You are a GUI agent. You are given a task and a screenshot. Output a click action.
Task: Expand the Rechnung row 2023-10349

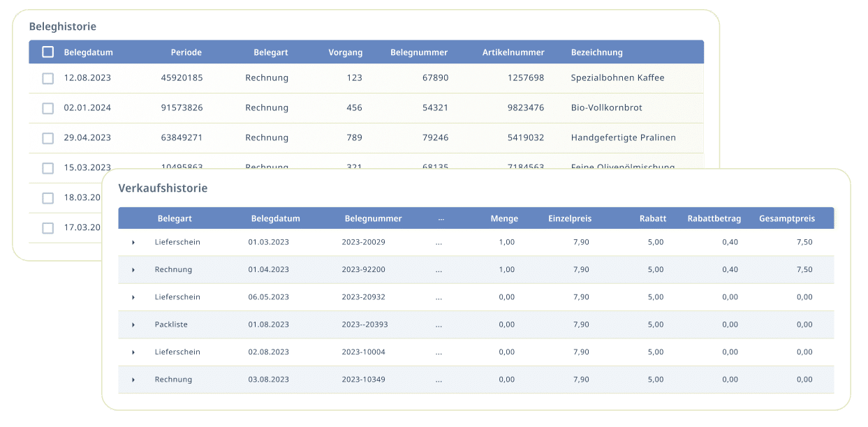[133, 380]
